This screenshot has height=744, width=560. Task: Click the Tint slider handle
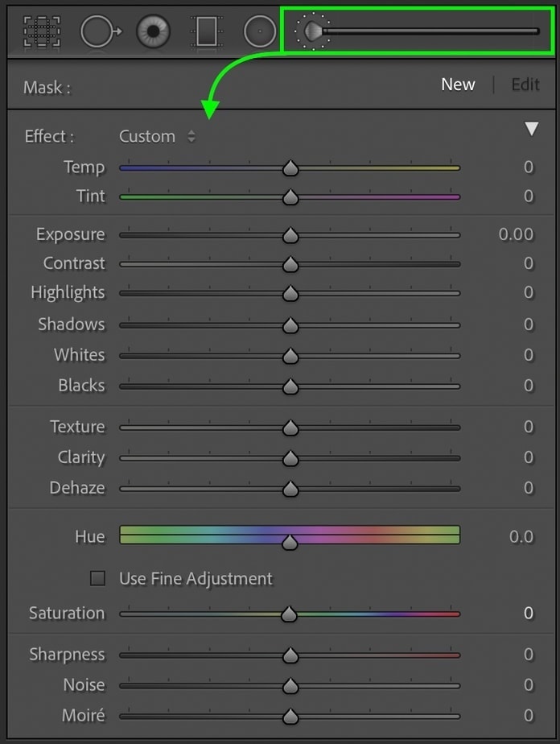(x=290, y=197)
